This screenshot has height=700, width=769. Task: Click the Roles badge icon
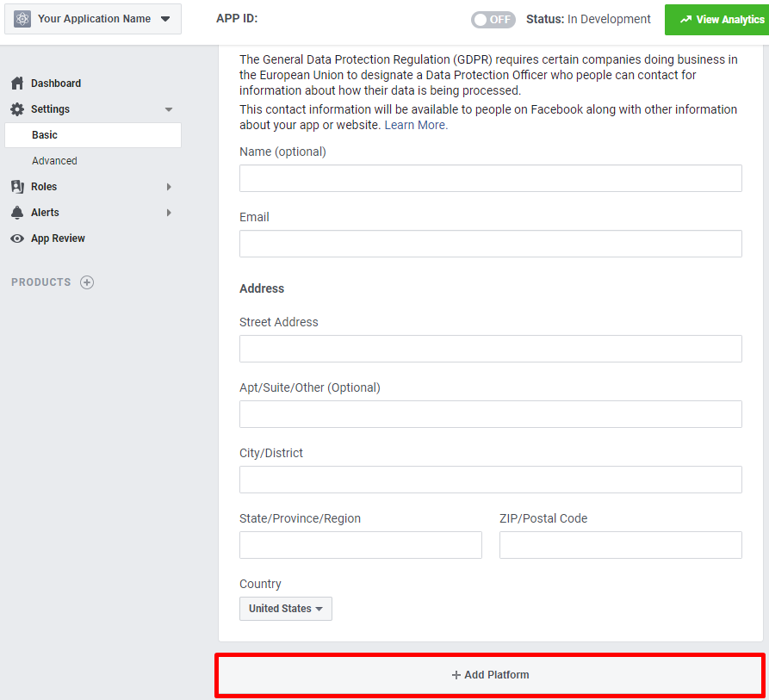coord(17,187)
